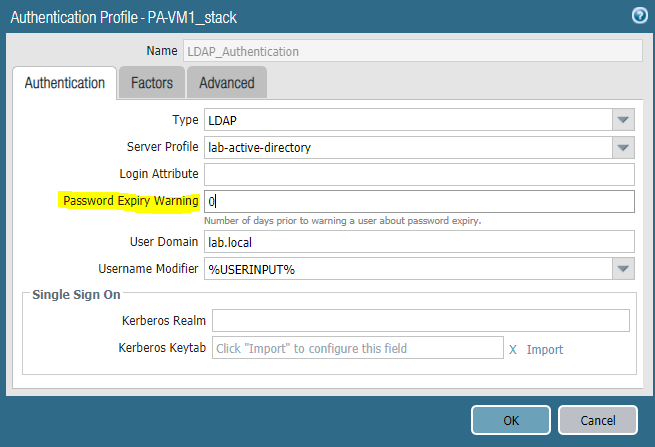655x447 pixels.
Task: Focus the Password Expiry Warning field
Action: point(419,202)
